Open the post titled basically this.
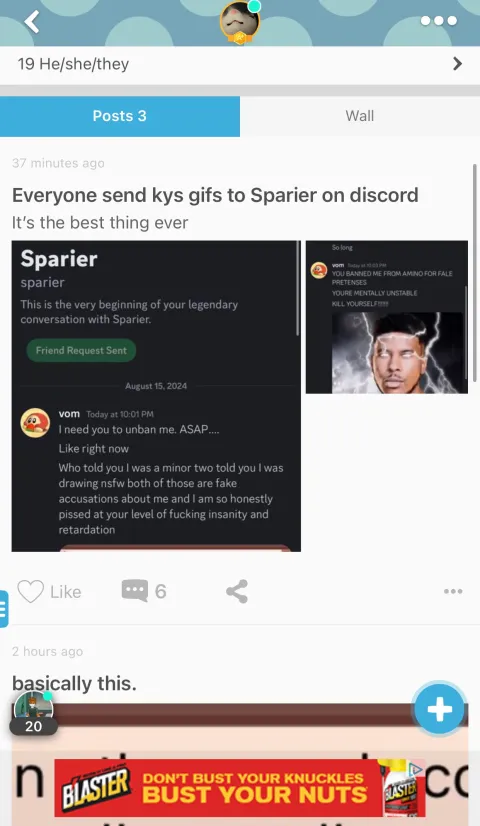Image resolution: width=480 pixels, height=826 pixels. point(74,683)
